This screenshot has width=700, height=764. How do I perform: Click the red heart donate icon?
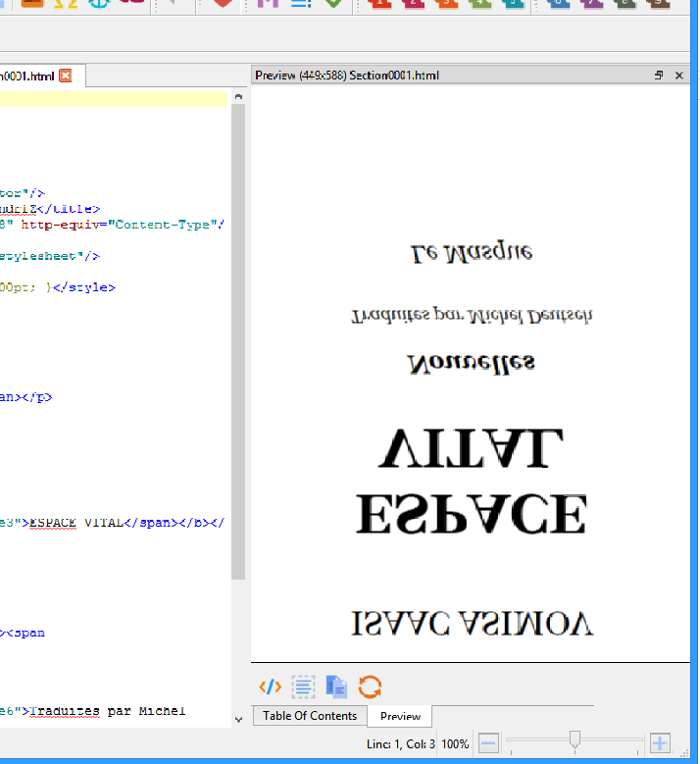point(224,3)
